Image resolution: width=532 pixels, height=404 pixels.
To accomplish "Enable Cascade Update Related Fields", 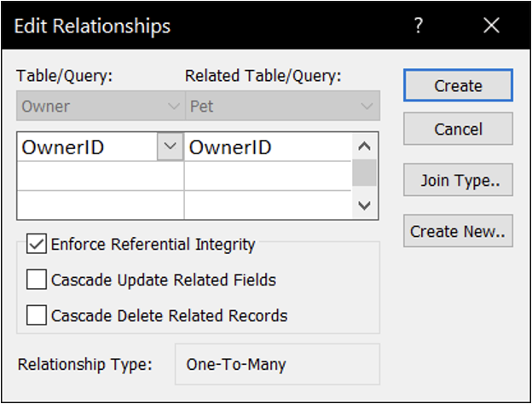I will tap(37, 280).
